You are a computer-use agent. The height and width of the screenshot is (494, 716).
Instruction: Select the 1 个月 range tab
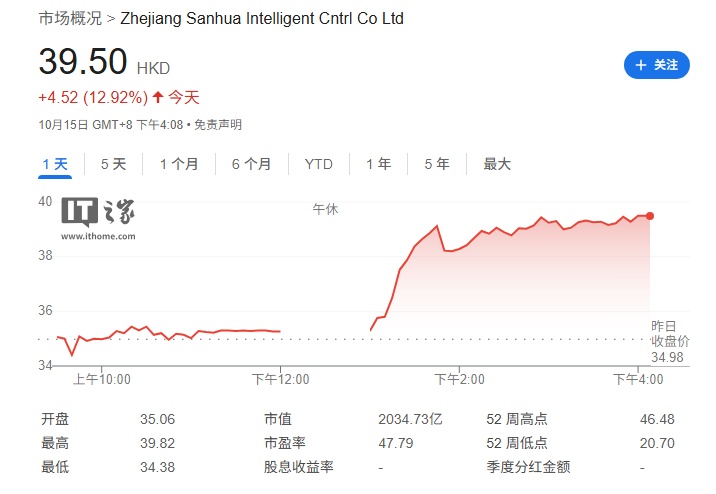tap(179, 164)
